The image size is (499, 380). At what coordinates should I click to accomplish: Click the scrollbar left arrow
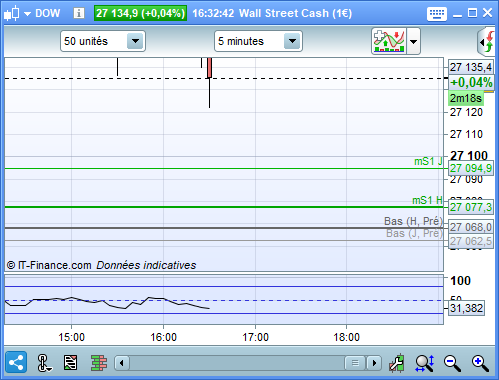[122, 363]
